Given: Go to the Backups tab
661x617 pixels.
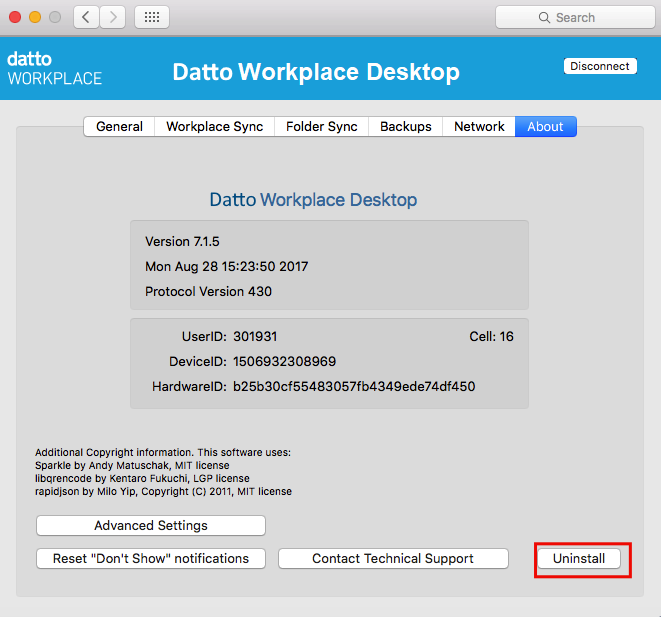Looking at the screenshot, I should [x=405, y=127].
